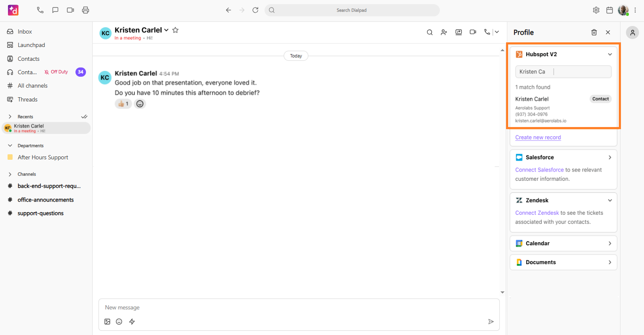Close the Profile panel
This screenshot has width=644, height=335.
(x=608, y=32)
